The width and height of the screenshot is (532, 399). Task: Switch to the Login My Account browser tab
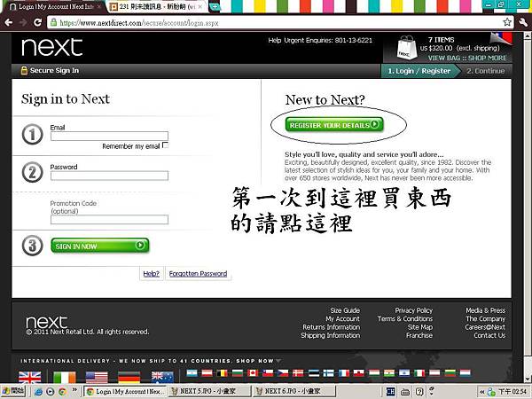pos(56,6)
